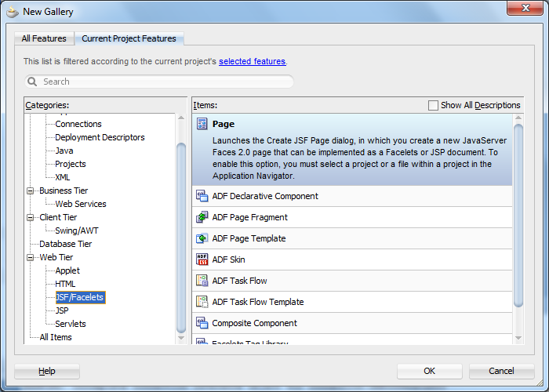Collapse the Business Tier category
This screenshot has height=392, width=549.
coord(31,191)
